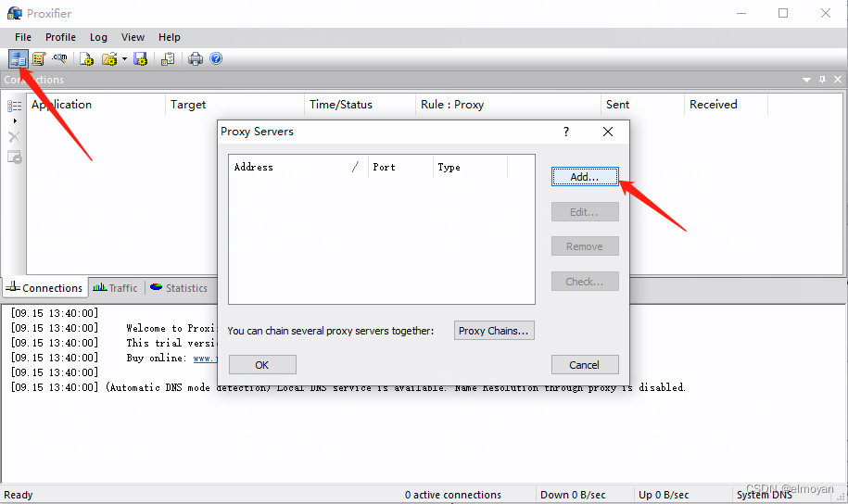Save profile floppy disk icon
848x504 pixels.
(x=141, y=58)
